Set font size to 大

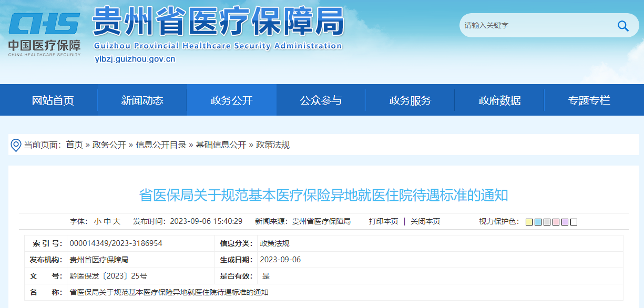[x=117, y=222]
